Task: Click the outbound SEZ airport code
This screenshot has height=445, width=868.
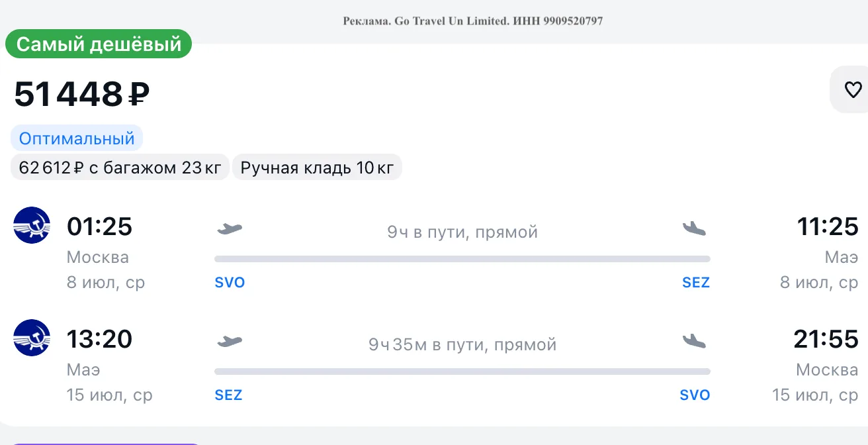Action: [696, 283]
